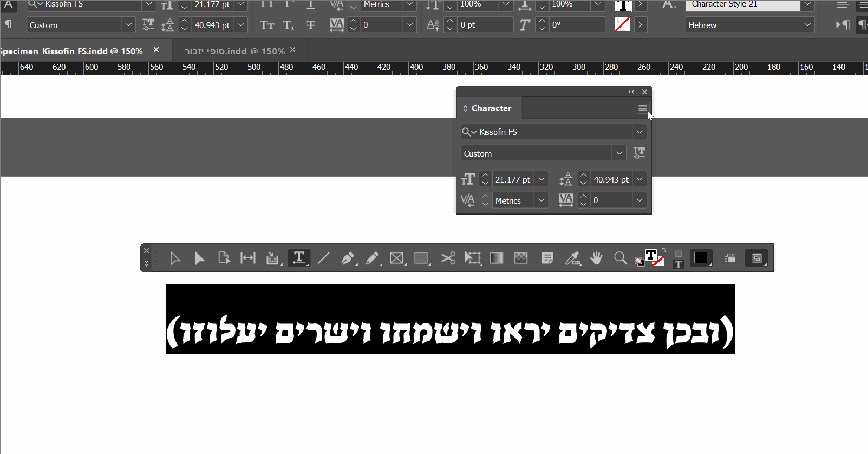Select the Hand tool
868x454 pixels.
click(596, 258)
